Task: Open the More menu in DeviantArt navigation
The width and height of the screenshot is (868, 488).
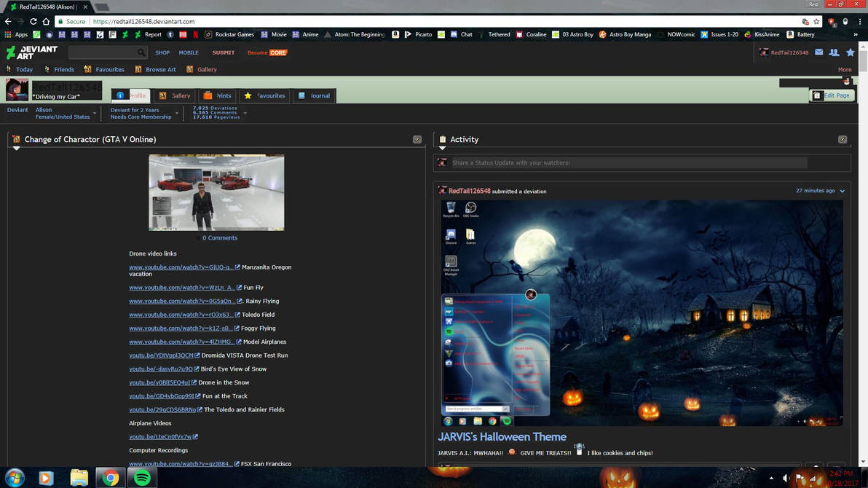Action: (x=844, y=70)
